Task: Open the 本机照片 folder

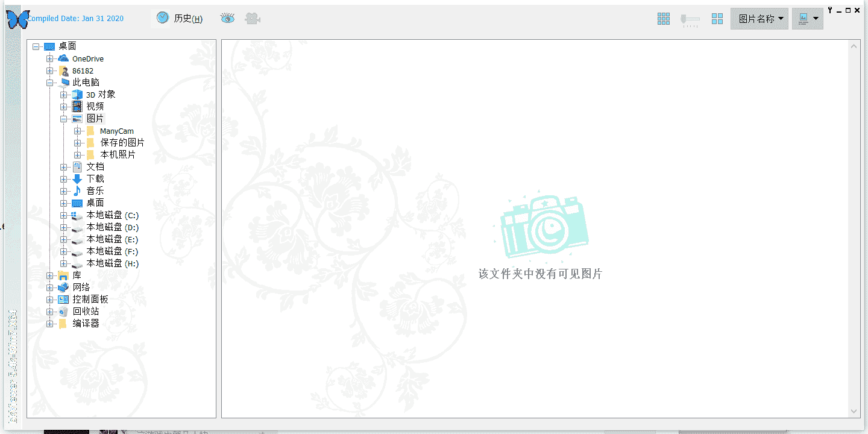Action: pos(118,155)
